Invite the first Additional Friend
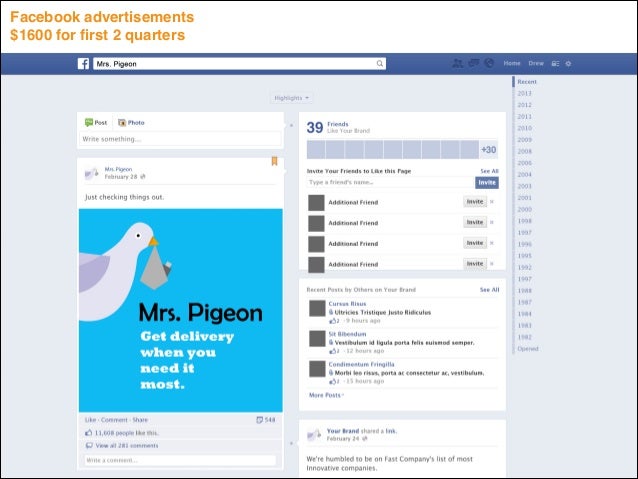638x479 pixels. 475,201
